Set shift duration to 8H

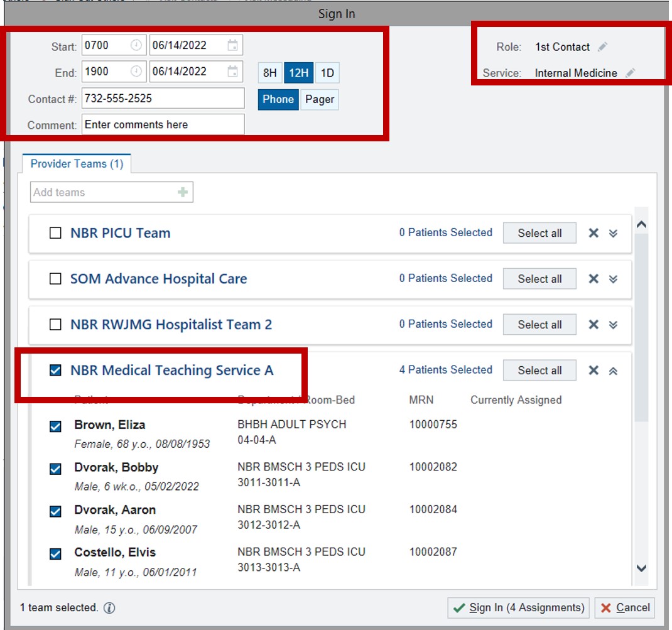click(x=269, y=73)
